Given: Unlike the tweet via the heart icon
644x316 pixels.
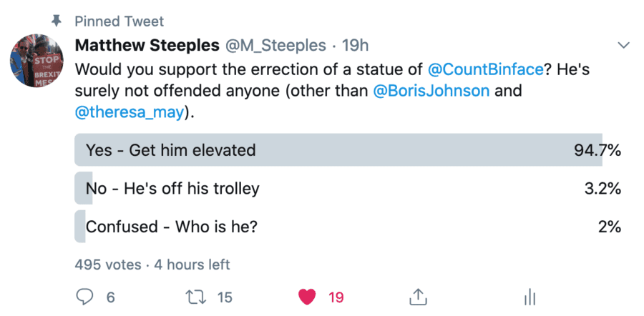Looking at the screenshot, I should click(307, 296).
